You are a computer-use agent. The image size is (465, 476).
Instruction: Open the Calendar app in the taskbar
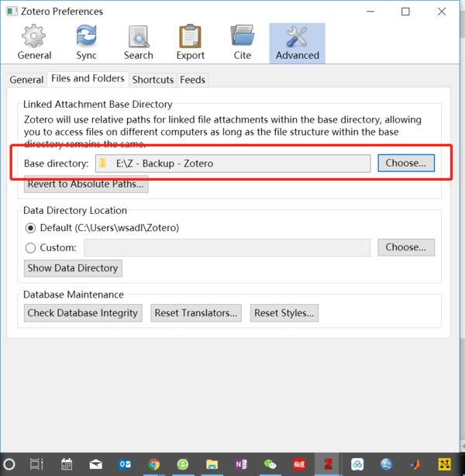(x=67, y=464)
